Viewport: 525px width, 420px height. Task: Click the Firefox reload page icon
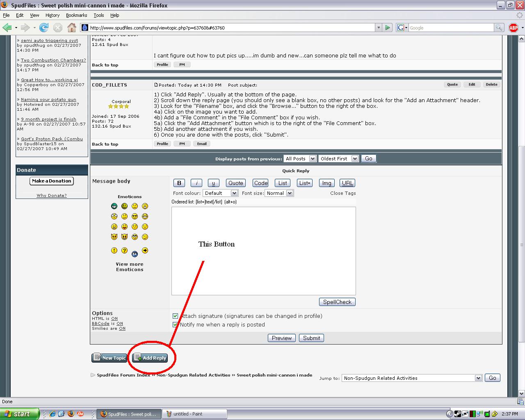[x=44, y=27]
